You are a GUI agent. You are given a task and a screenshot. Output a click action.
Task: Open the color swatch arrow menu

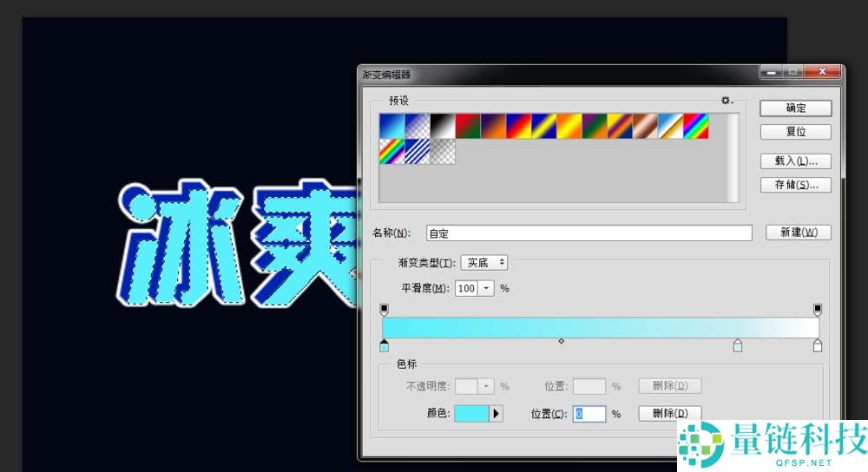click(496, 414)
